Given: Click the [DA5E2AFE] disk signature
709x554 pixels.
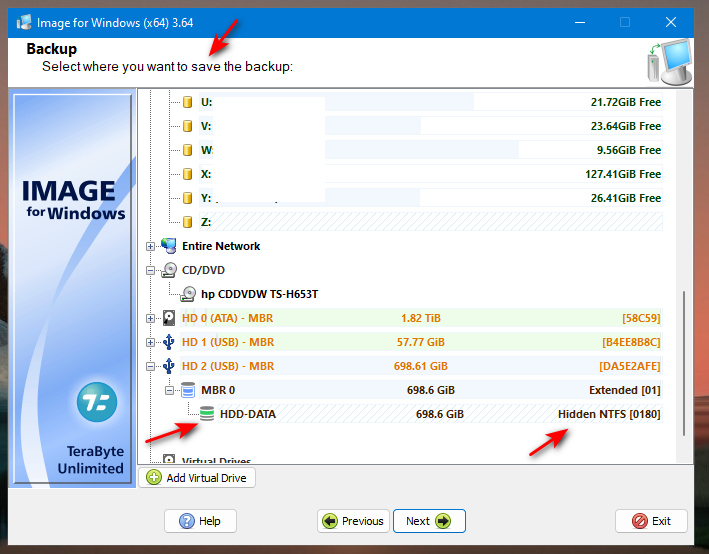Looking at the screenshot, I should 629,366.
